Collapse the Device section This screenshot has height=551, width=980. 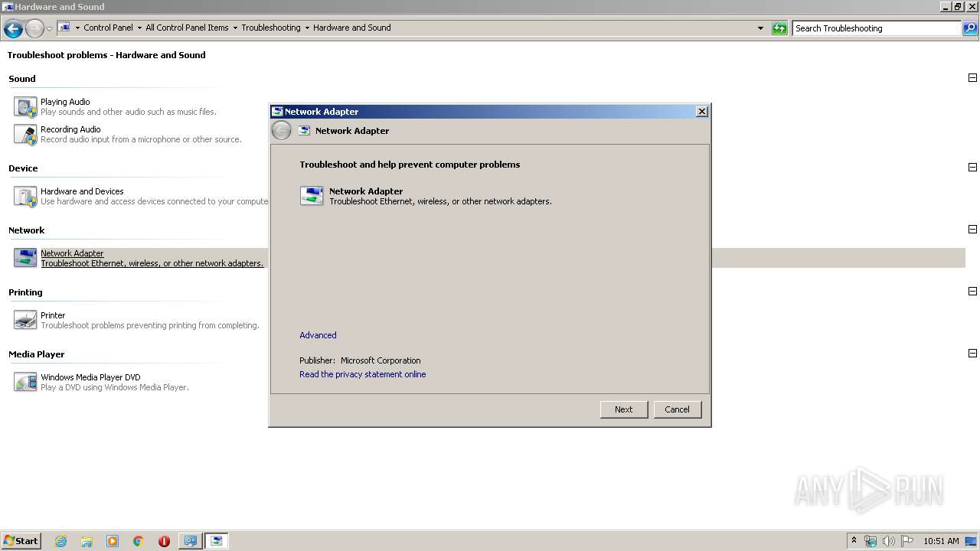[972, 168]
